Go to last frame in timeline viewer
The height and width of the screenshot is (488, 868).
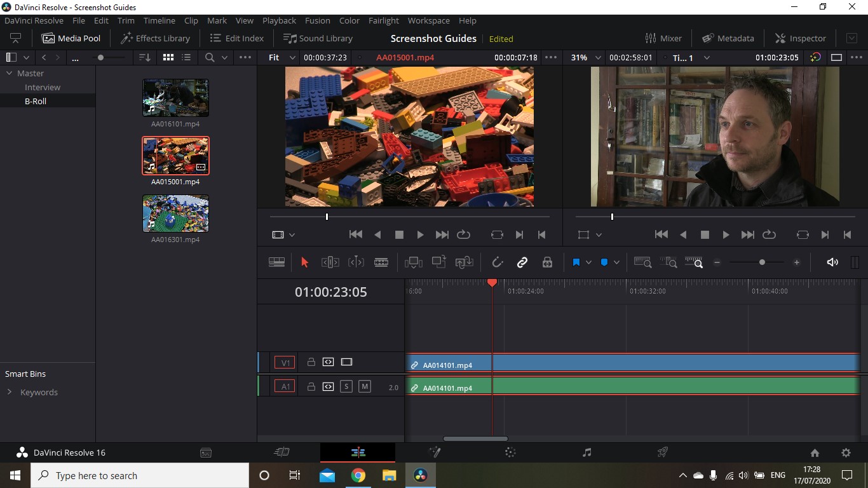(x=747, y=234)
